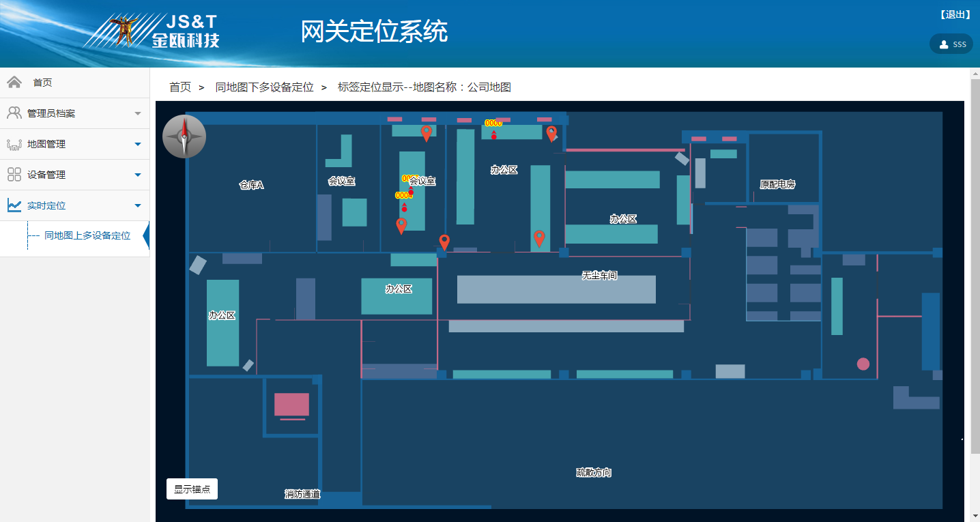Click the user avatar icon beside sss
Screen dimensions: 980x522
(944, 44)
